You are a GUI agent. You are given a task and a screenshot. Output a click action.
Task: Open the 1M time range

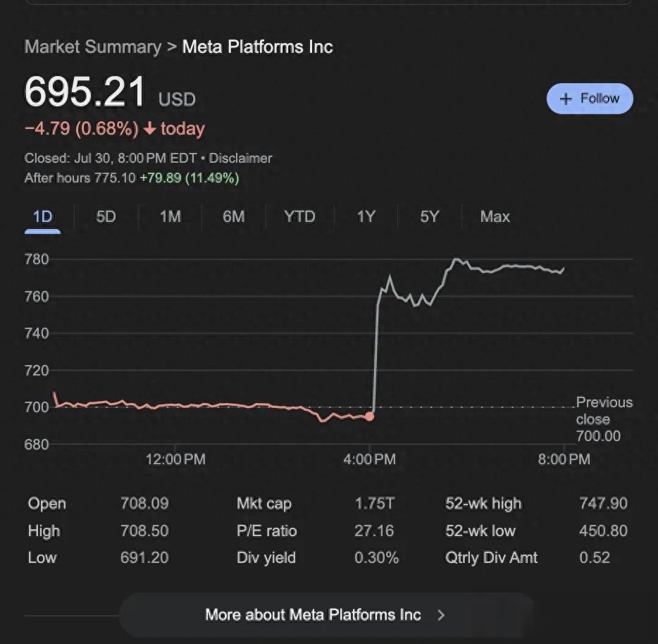(x=169, y=217)
